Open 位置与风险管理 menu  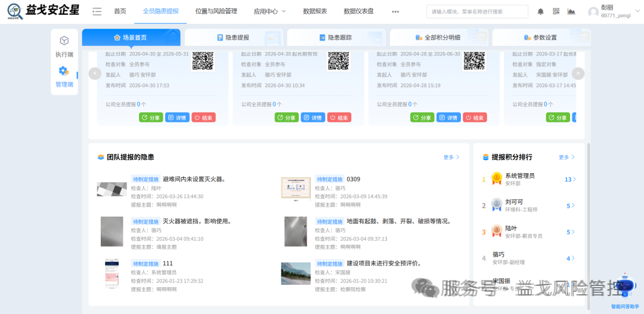(216, 11)
